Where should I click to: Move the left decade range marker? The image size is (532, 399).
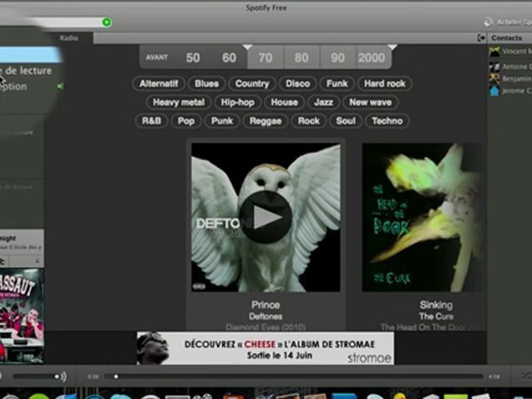click(248, 47)
